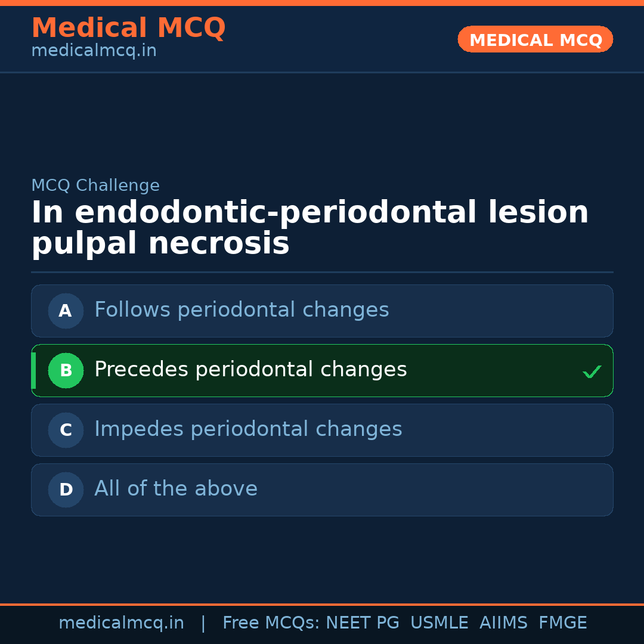
Task: Click the orange MEDICAL MCQ badge
Action: tap(535, 40)
